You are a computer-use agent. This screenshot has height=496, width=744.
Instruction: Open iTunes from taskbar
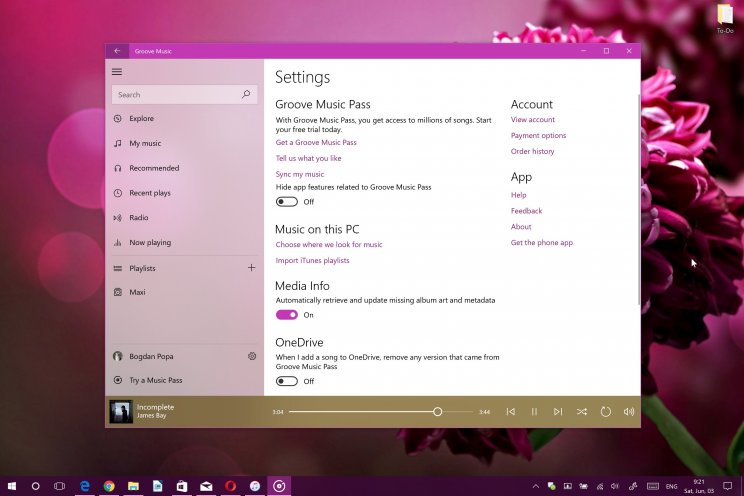click(255, 486)
